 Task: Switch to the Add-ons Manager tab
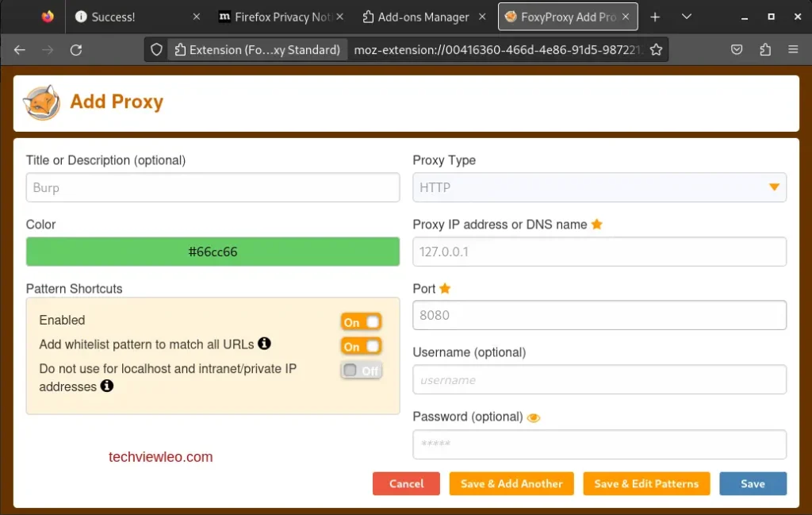point(424,16)
